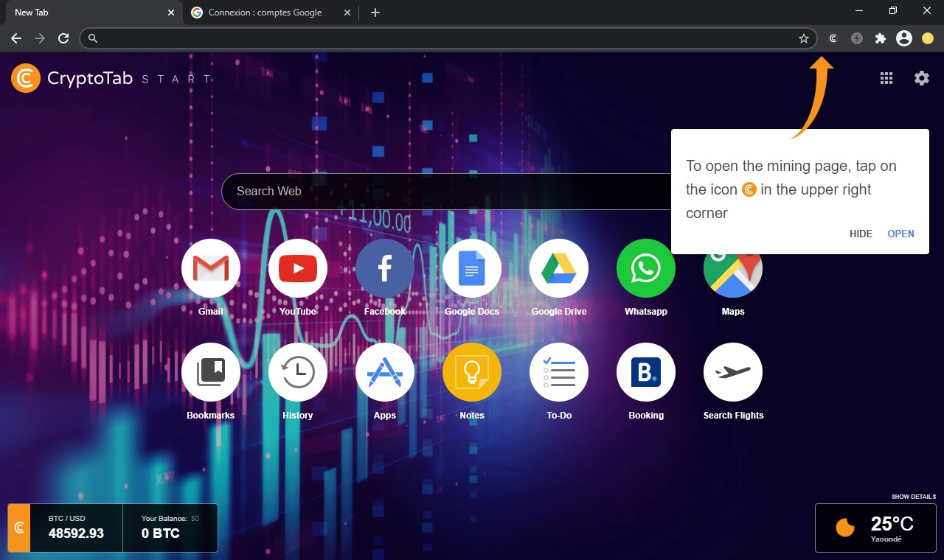Open the Gmail shortcut
Viewport: 944px width, 560px height.
[211, 268]
